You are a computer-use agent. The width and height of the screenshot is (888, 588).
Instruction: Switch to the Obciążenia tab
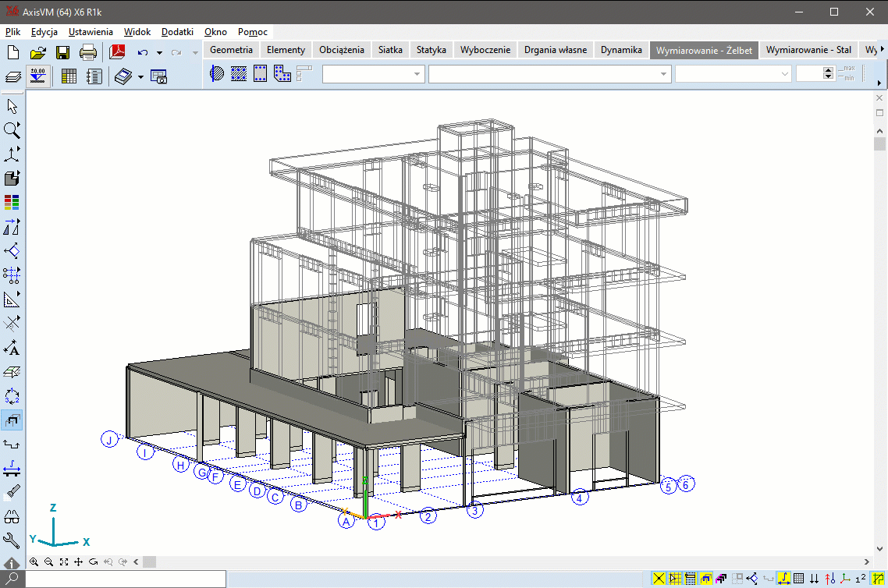(x=342, y=50)
